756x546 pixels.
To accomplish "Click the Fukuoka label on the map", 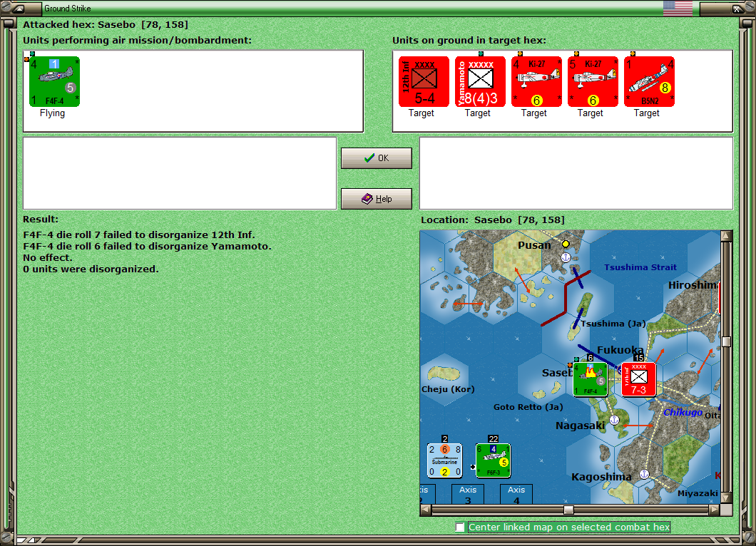I will (620, 350).
